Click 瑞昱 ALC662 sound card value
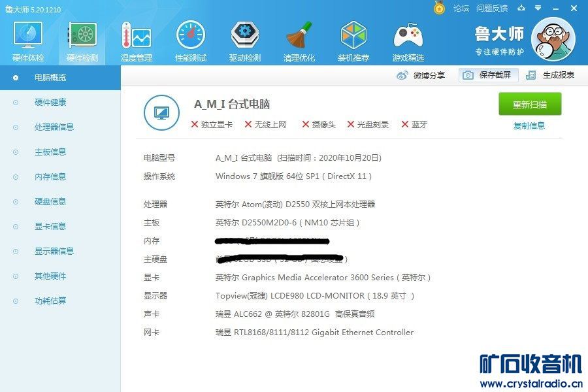 coord(295,314)
